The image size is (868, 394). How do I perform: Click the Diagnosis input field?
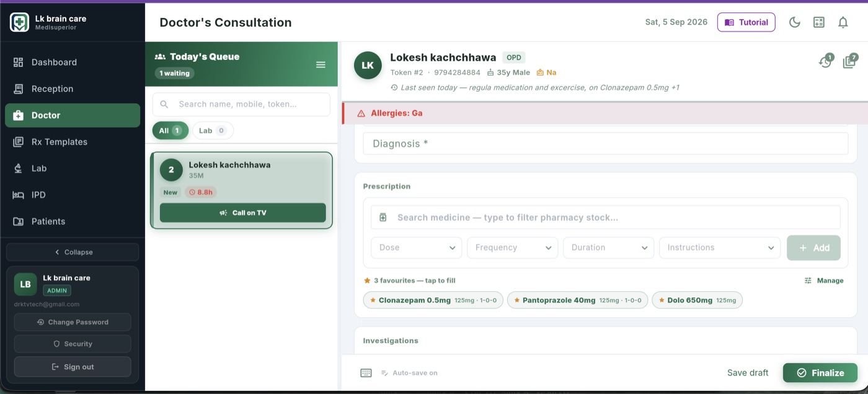pos(605,144)
